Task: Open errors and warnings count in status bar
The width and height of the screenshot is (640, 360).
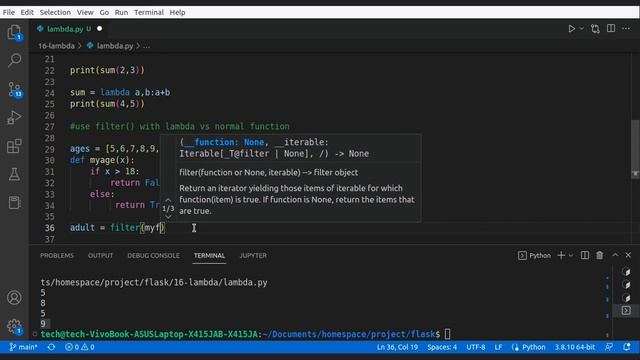Action: (x=80, y=347)
